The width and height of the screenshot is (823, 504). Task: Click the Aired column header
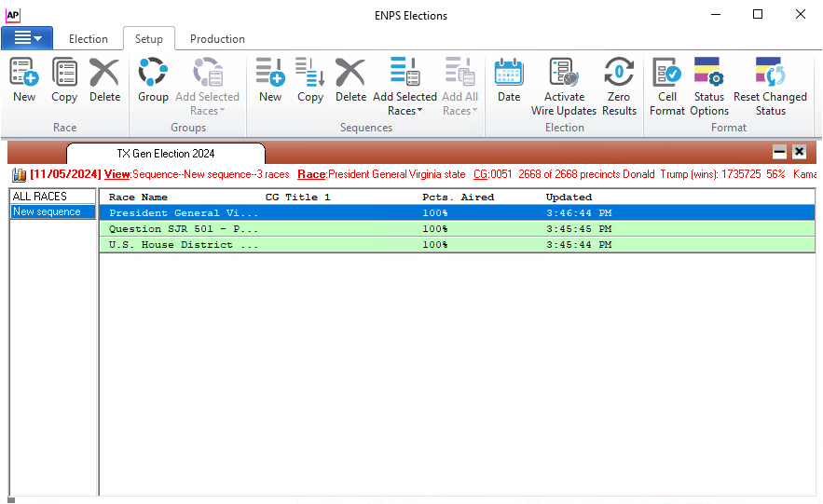coord(477,198)
